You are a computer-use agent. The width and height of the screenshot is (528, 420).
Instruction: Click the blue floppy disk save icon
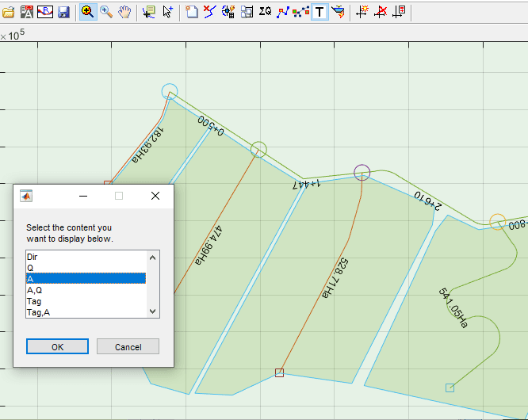point(63,12)
